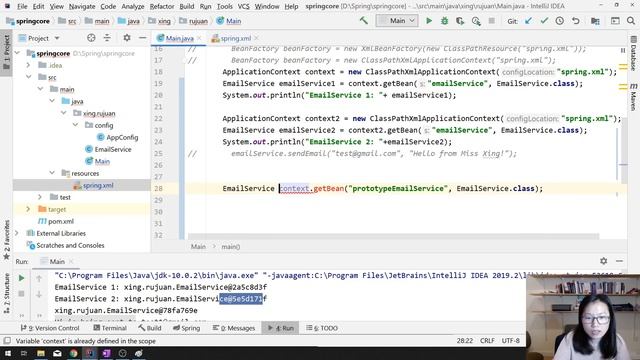The image size is (640, 360).
Task: Click the editor horizontal scrollbar
Action: pos(393,236)
